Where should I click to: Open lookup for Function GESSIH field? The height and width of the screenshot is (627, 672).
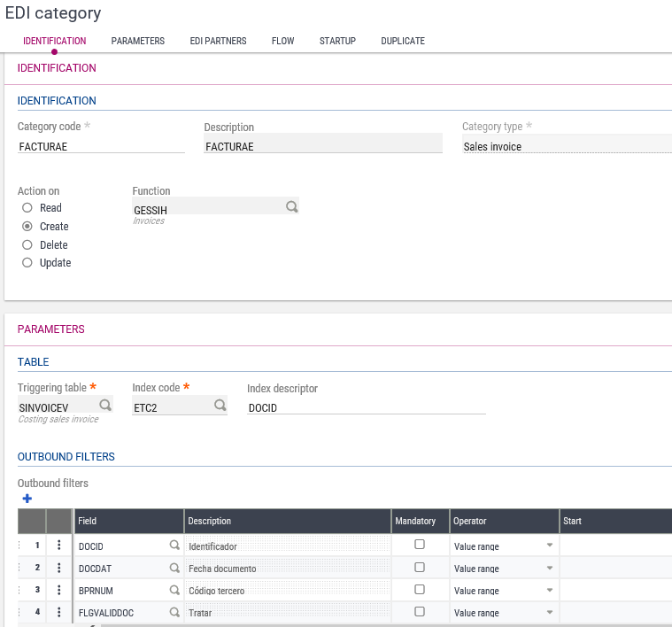291,206
